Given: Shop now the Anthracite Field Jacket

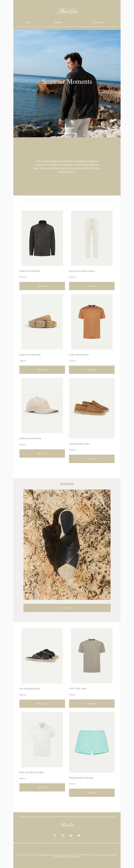Looking at the screenshot, I should (42, 286).
